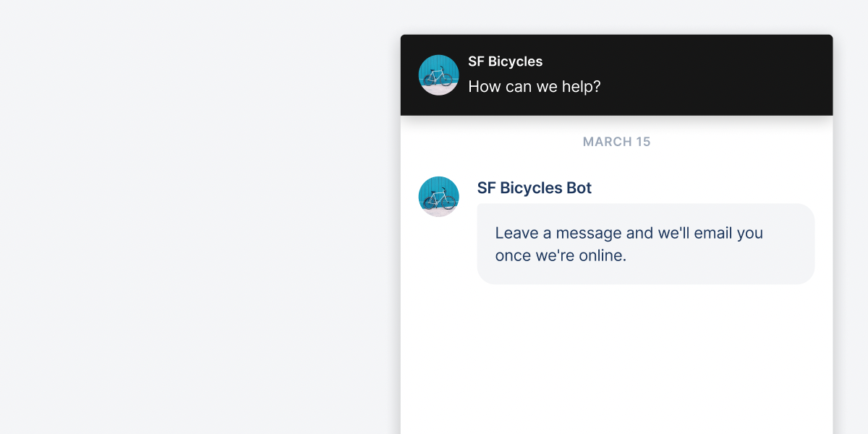The width and height of the screenshot is (868, 434).
Task: Click the word "Bot" in the sender name
Action: tap(579, 188)
